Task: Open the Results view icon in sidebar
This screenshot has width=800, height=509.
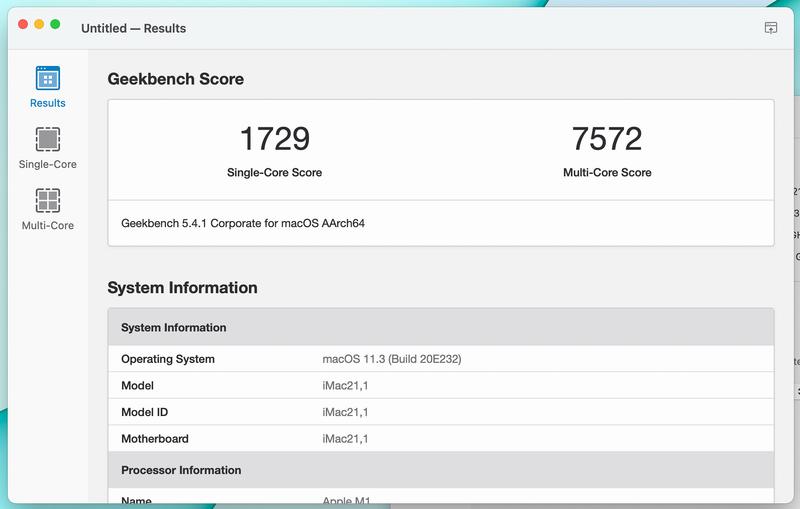Action: (x=47, y=79)
